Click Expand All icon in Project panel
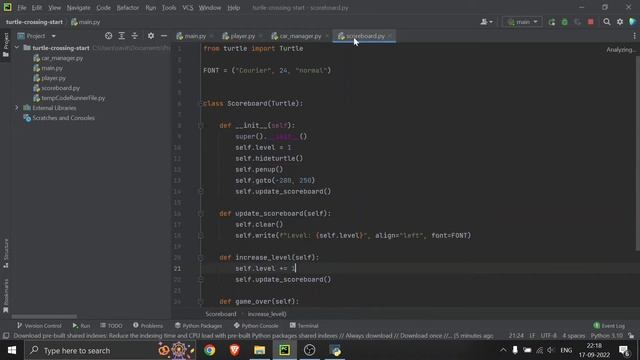640x360 pixels. pyautogui.click(x=122, y=36)
